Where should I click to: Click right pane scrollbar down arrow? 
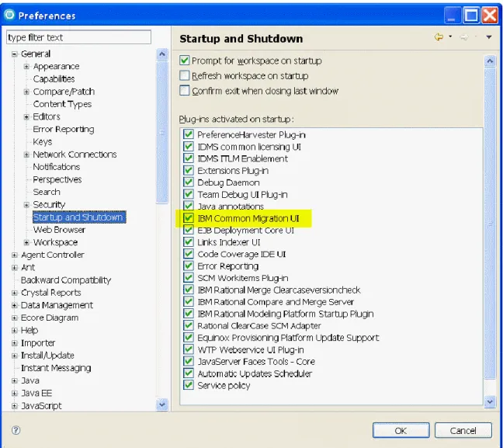point(490,401)
